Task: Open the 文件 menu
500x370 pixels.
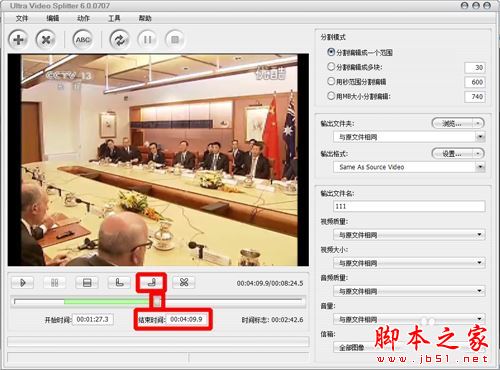Action: point(22,18)
